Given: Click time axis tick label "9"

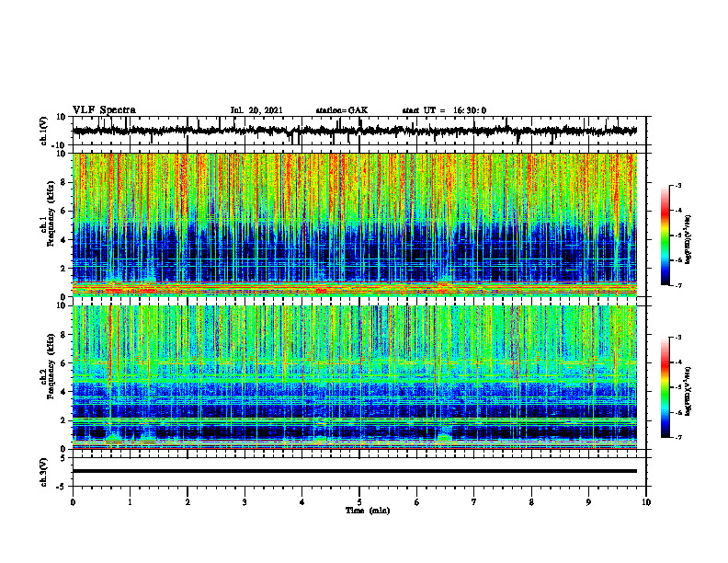Looking at the screenshot, I should tap(588, 502).
